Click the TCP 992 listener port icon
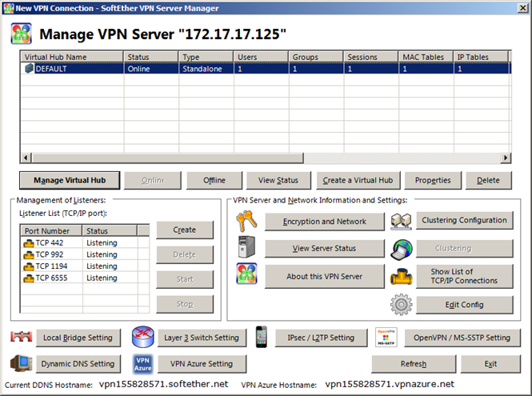Viewport: 532px width, 396px height. (x=29, y=254)
